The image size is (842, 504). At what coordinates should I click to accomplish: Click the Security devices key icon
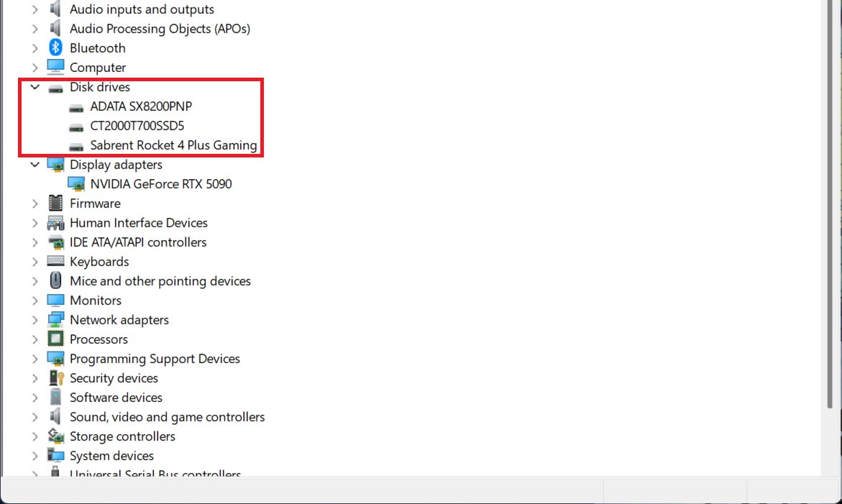(x=56, y=378)
